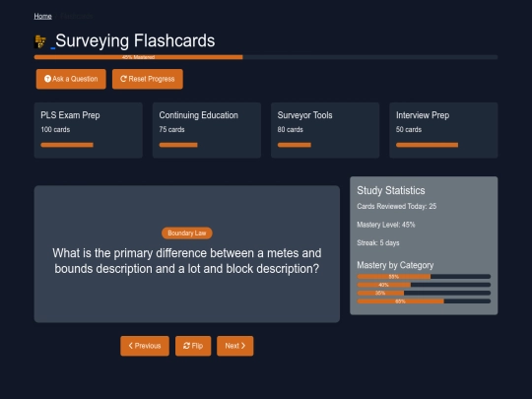
Task: Click the refresh icon on the Flip button
Action: [186, 346]
